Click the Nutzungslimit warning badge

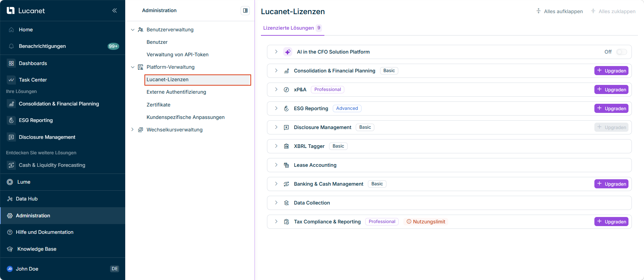426,222
